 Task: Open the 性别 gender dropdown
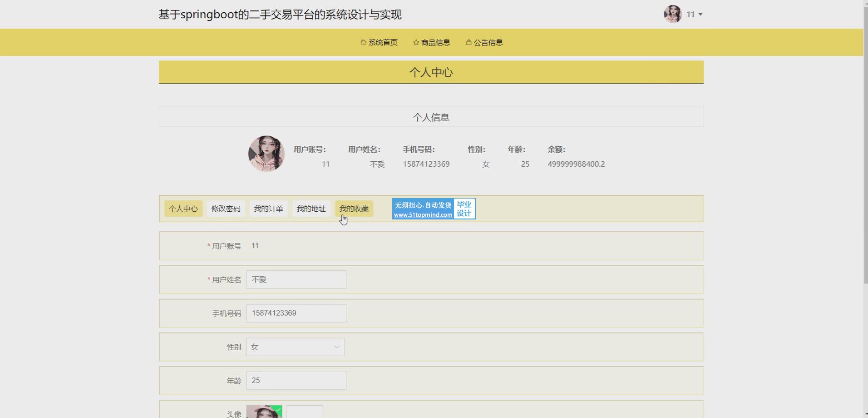295,347
